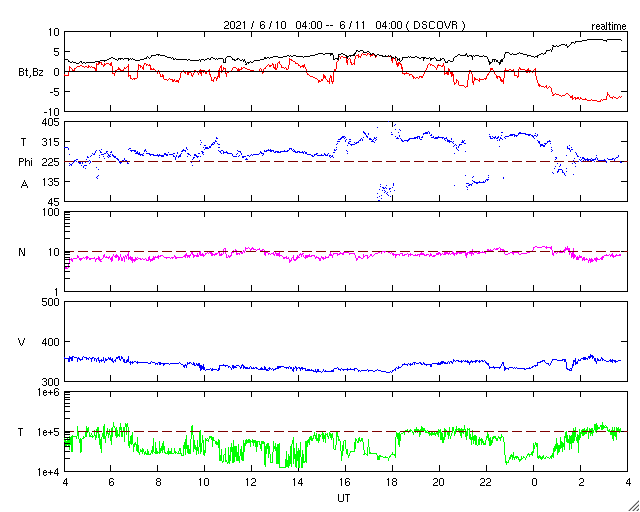Click the 'realtime' label at top right
Viewport: 640px width, 512px height.
click(609, 27)
